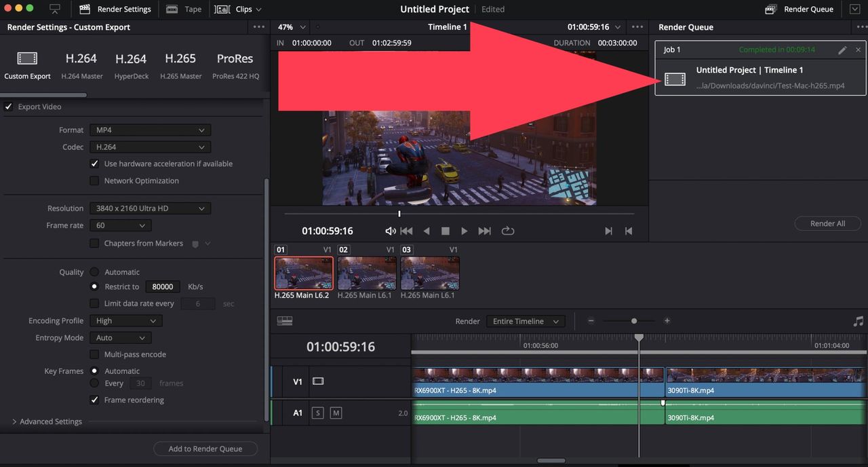Open the Render Settings panel toggle

coord(115,9)
